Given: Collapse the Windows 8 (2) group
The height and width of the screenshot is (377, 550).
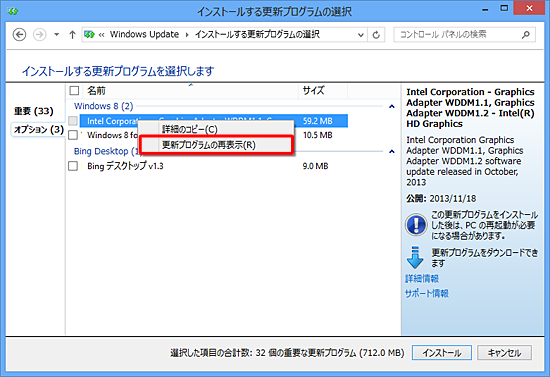Looking at the screenshot, I should [392, 106].
